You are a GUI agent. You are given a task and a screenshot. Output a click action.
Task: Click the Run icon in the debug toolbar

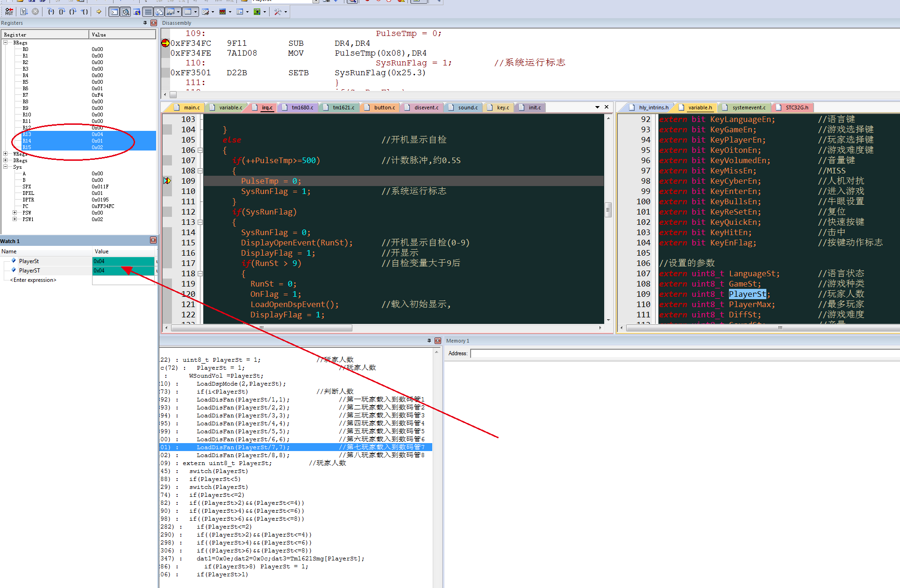pos(24,12)
